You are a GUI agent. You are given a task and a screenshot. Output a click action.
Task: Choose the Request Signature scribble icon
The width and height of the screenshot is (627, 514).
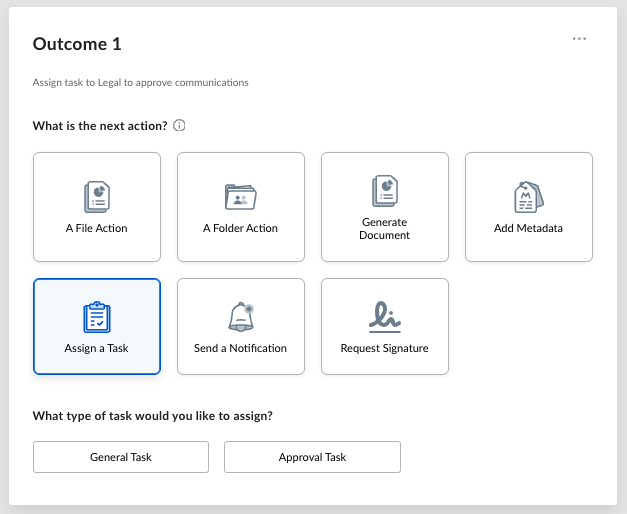(384, 316)
